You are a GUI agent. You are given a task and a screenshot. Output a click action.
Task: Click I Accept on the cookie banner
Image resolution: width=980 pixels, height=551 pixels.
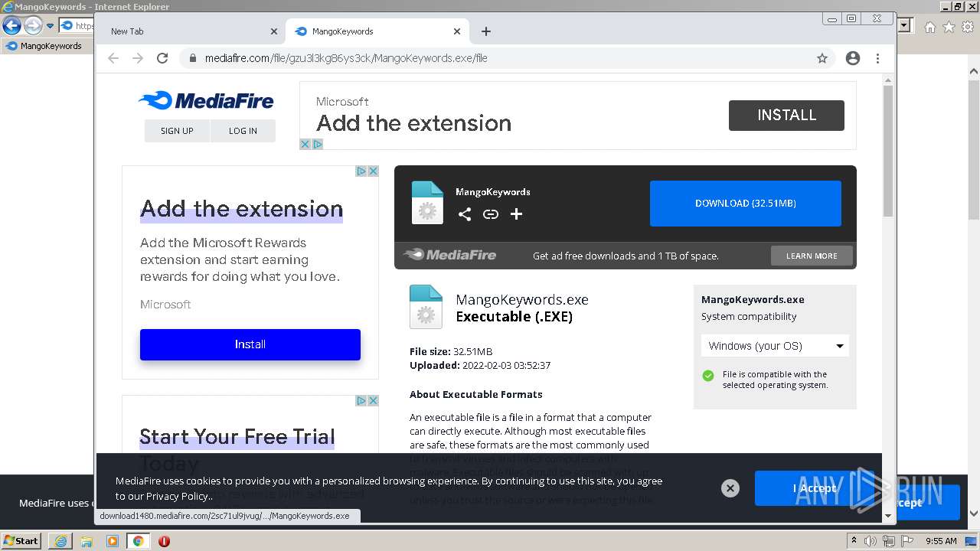click(815, 488)
